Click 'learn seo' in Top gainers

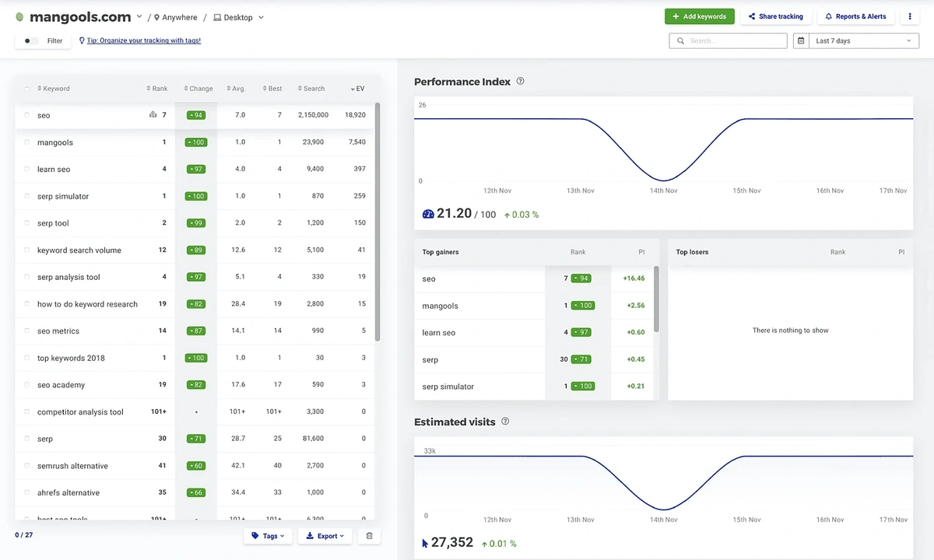coord(439,333)
